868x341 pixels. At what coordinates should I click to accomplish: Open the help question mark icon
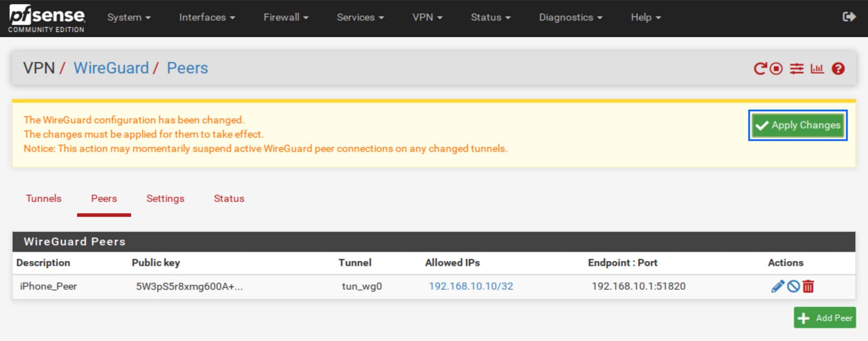838,69
